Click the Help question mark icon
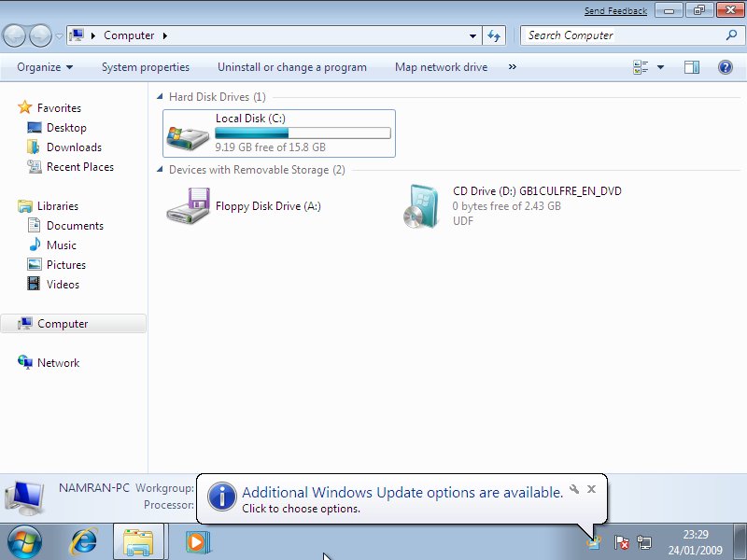Image resolution: width=747 pixels, height=560 pixels. pyautogui.click(x=725, y=67)
